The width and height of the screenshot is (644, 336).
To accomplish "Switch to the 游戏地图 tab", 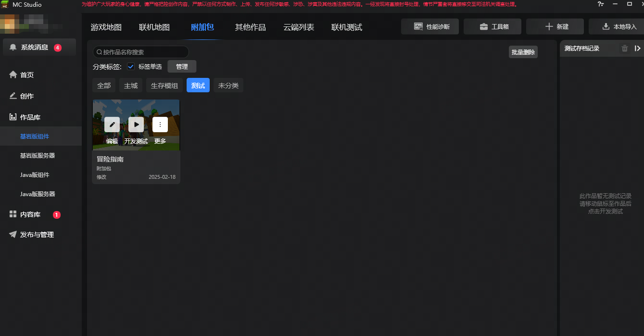I will [x=106, y=27].
